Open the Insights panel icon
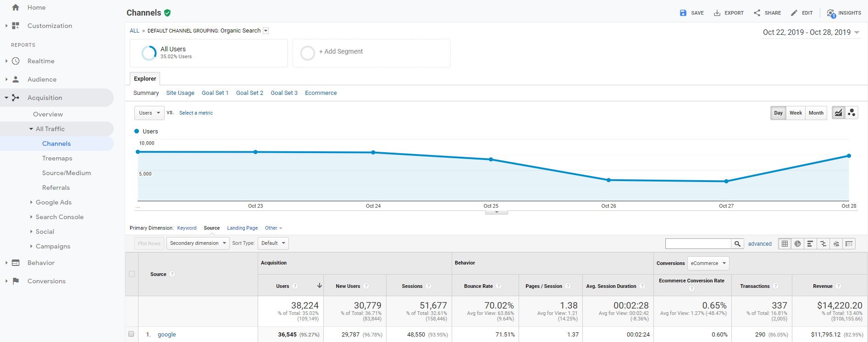 coord(831,13)
